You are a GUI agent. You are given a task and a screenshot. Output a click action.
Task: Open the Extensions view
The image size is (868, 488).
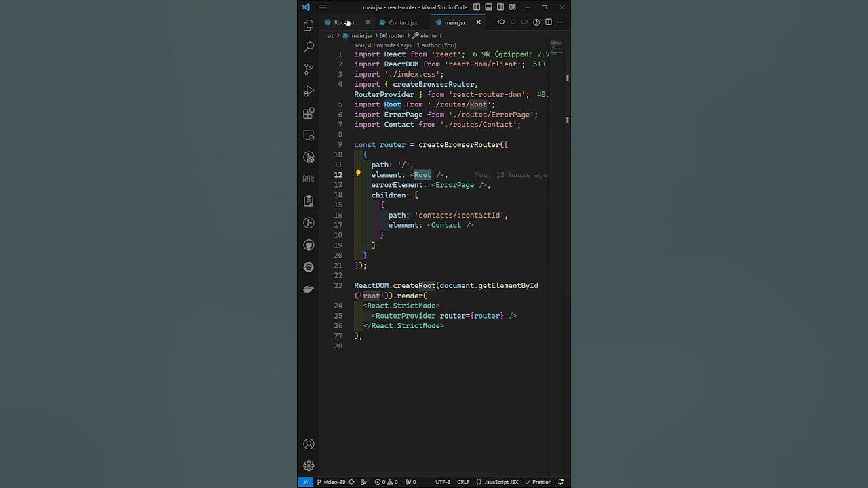(309, 113)
